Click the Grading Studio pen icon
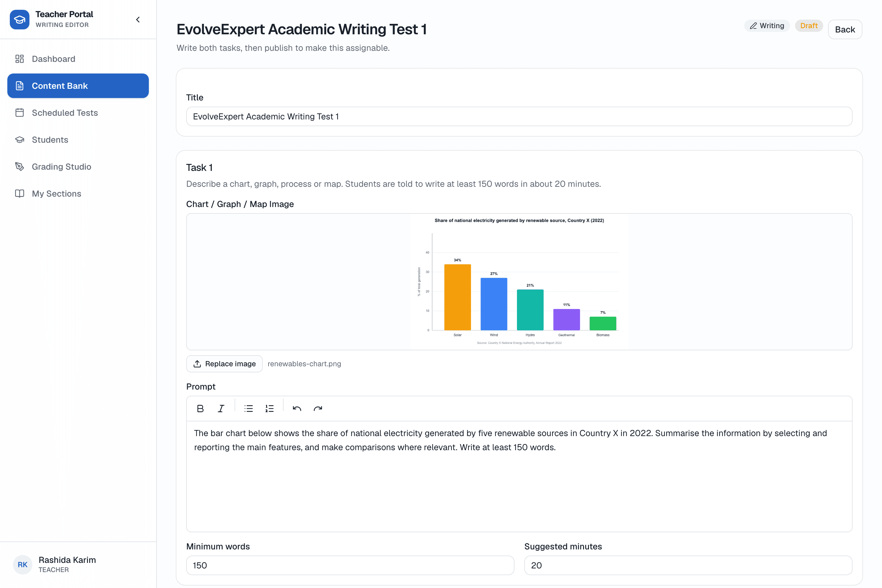Screen dimensions: 882x588 pyautogui.click(x=20, y=167)
